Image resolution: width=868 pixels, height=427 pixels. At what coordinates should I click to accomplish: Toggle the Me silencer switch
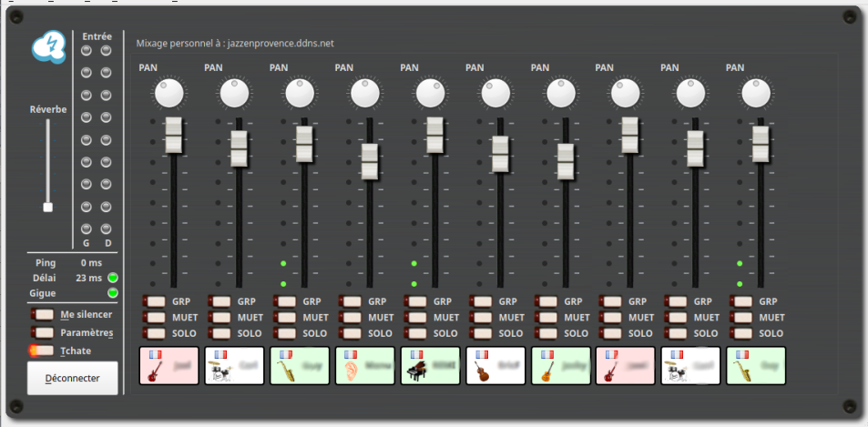tap(43, 314)
